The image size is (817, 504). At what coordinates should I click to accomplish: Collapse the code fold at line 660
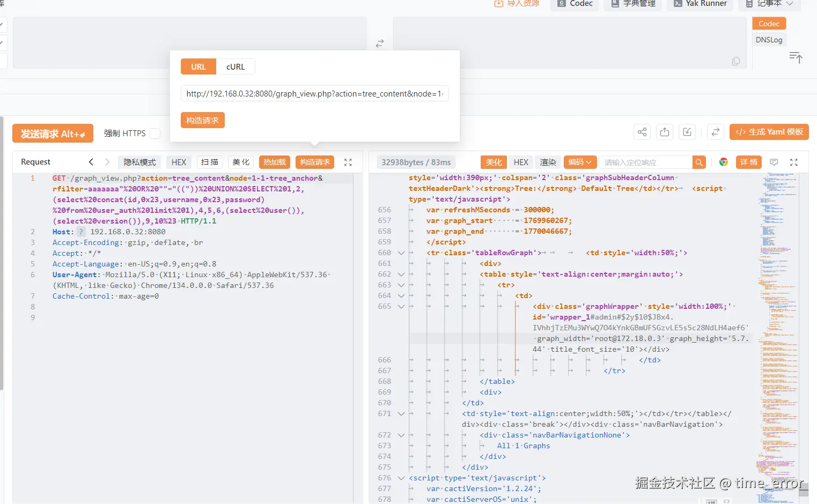(x=401, y=253)
